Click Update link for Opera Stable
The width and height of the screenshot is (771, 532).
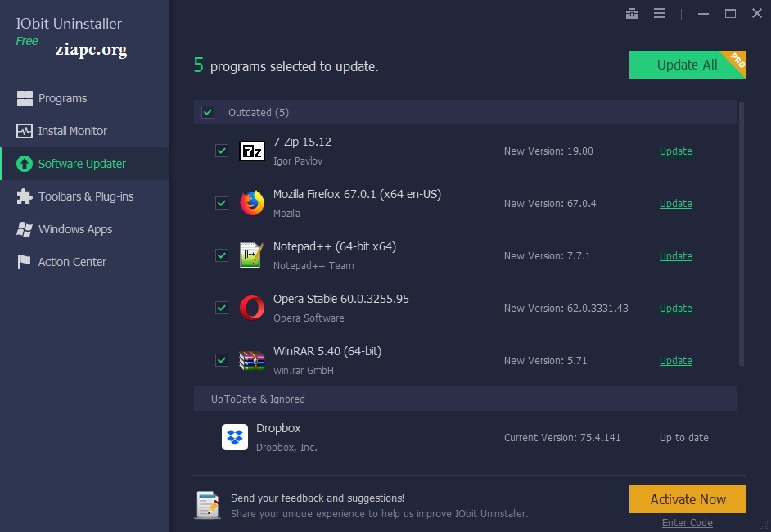[x=675, y=309]
